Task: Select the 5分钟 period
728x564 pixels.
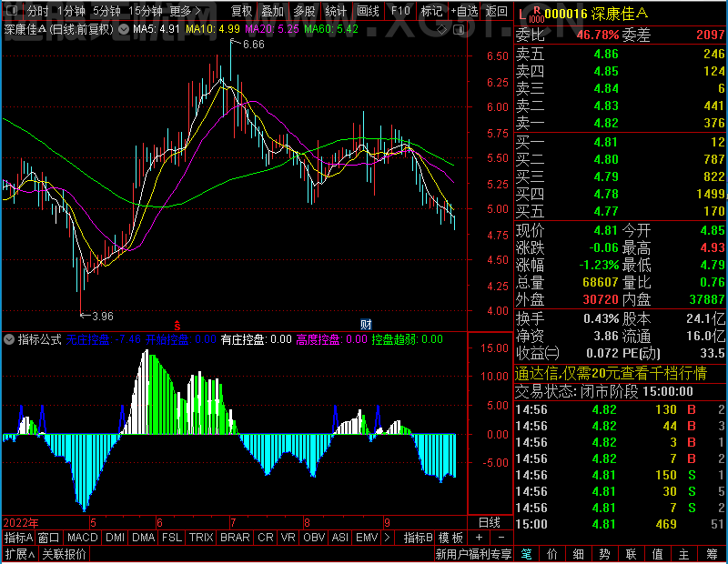Action: (x=106, y=11)
